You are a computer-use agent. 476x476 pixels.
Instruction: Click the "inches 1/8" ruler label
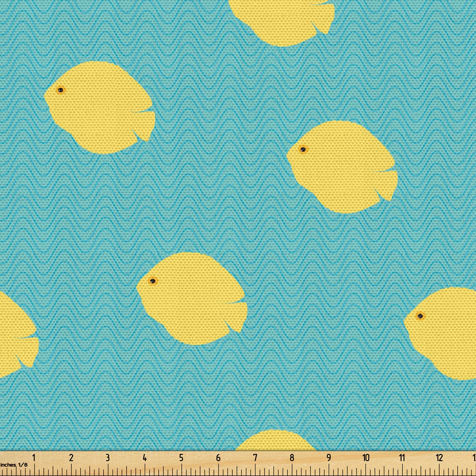click(x=14, y=465)
